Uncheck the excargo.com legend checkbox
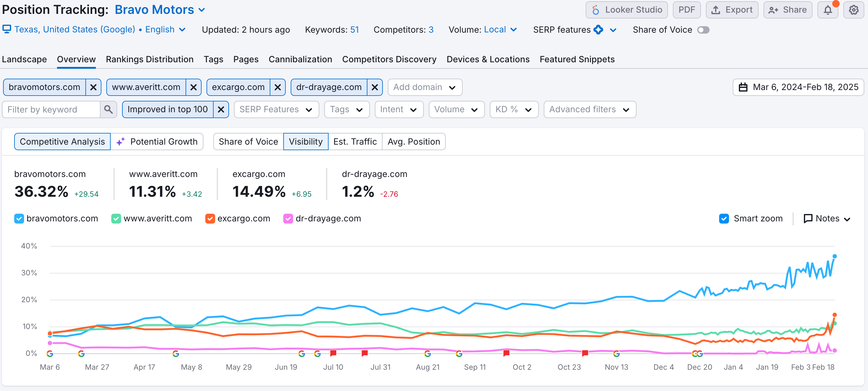 210,218
